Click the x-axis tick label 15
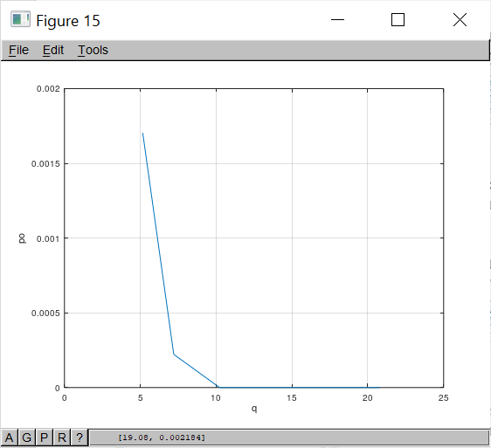This screenshot has width=491, height=448. [x=292, y=398]
